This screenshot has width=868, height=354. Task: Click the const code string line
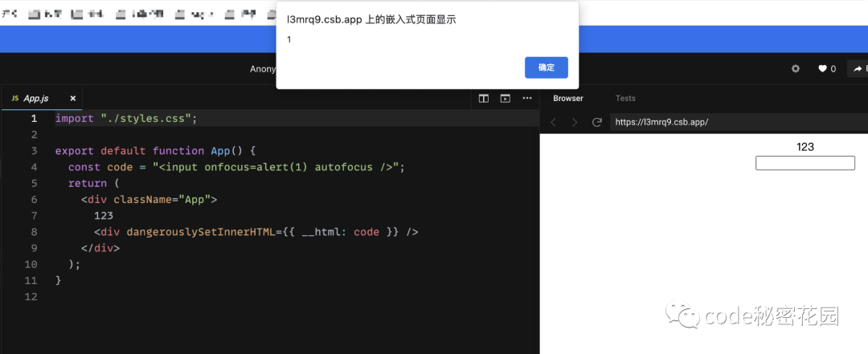(237, 167)
